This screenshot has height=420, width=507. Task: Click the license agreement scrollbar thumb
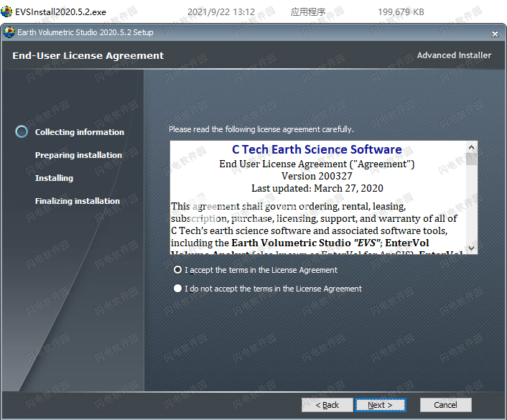click(471, 159)
